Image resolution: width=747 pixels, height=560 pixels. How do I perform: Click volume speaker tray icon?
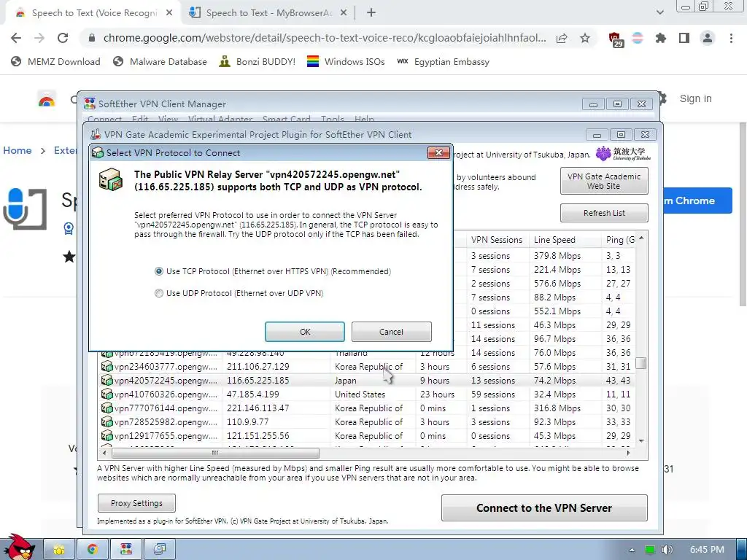tap(667, 550)
